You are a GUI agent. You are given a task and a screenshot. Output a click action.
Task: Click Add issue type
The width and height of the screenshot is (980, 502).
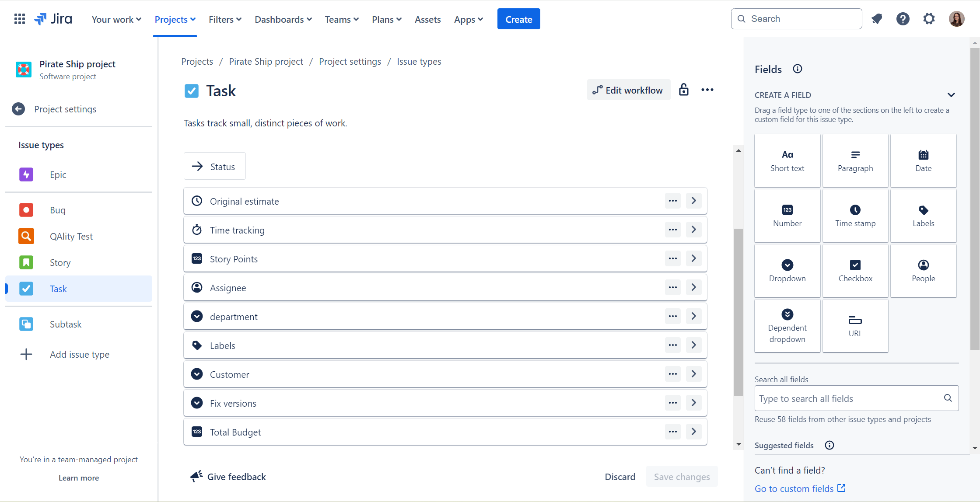[x=79, y=354]
